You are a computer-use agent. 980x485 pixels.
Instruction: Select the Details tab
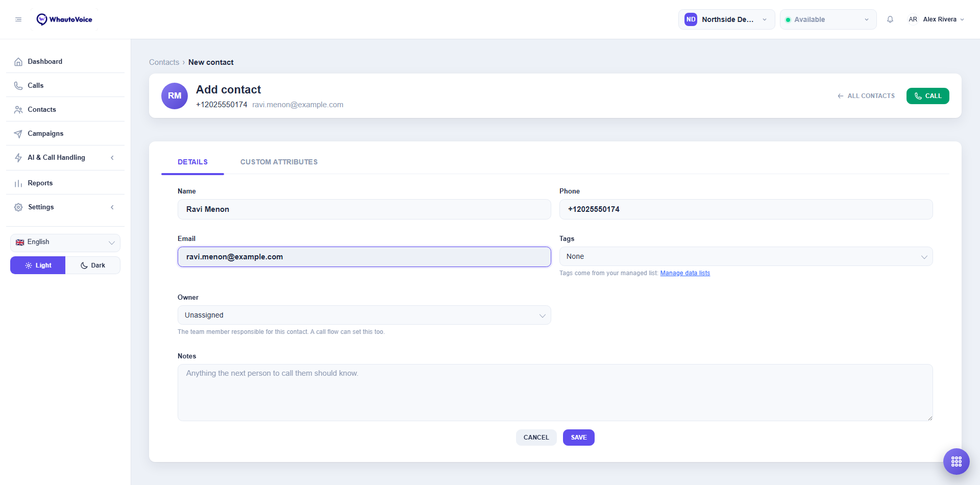point(192,162)
